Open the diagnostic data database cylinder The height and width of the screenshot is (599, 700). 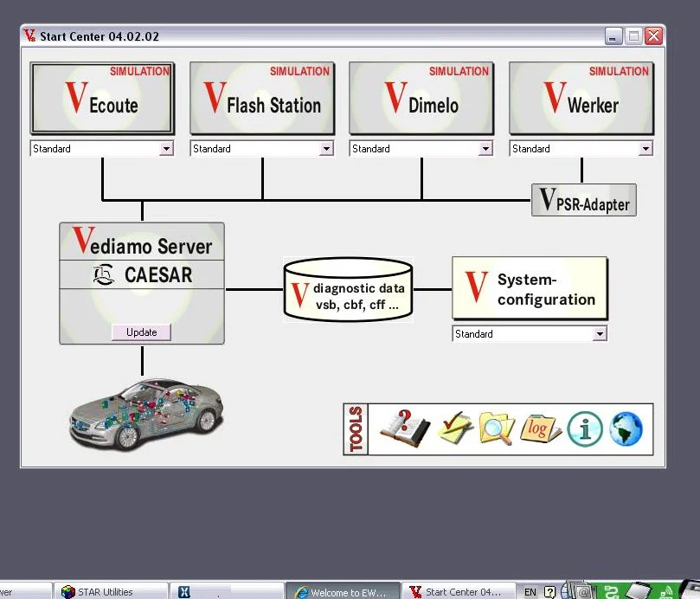pyautogui.click(x=348, y=289)
